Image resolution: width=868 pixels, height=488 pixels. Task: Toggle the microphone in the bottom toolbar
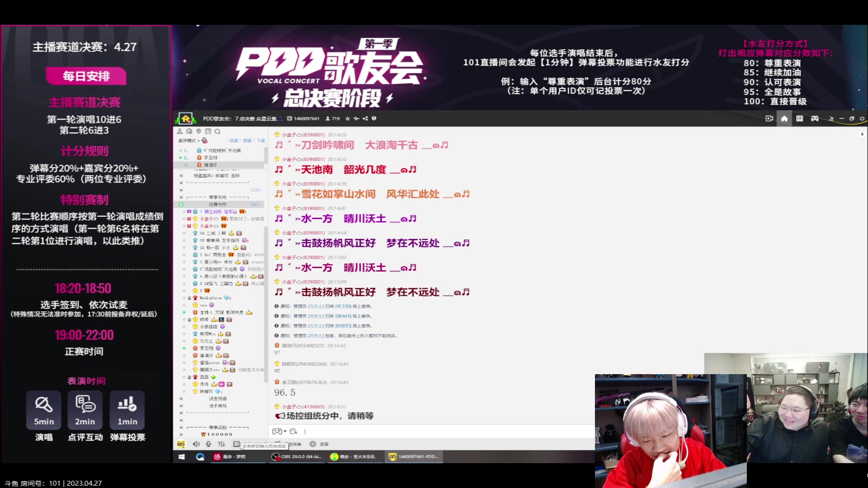pyautogui.click(x=208, y=444)
